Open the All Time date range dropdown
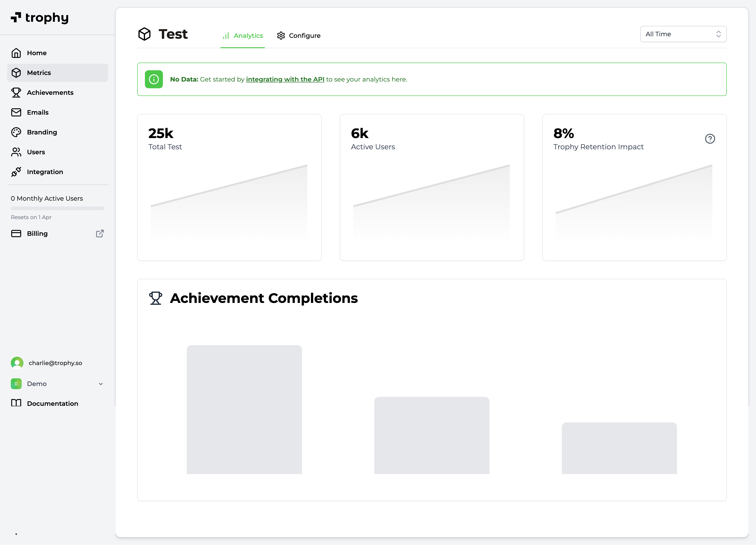The image size is (756, 545). pyautogui.click(x=683, y=34)
